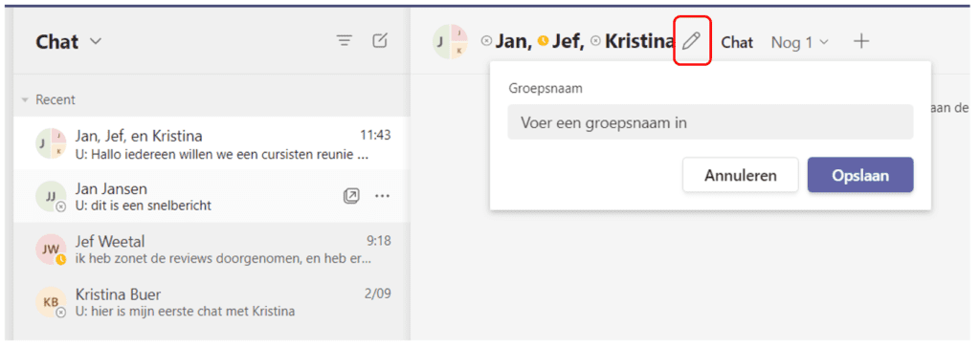Add a tab with the plus icon
This screenshot has width=980, height=348.
pos(861,42)
